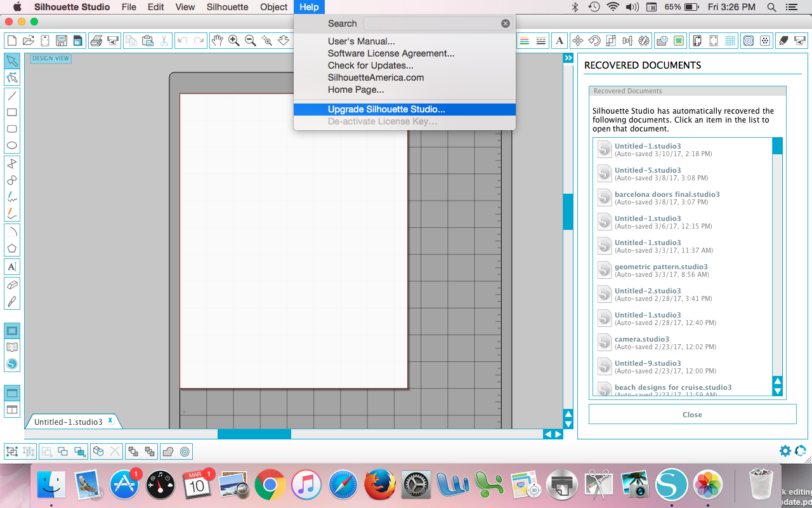Click the preferences gear icon
This screenshot has width=812, height=508.
(785, 451)
